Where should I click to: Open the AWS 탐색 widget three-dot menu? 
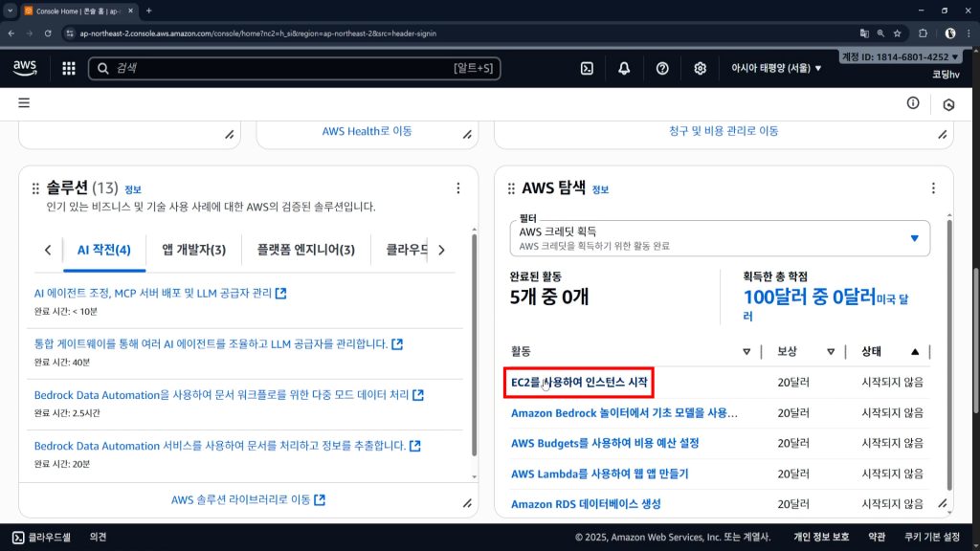[933, 188]
